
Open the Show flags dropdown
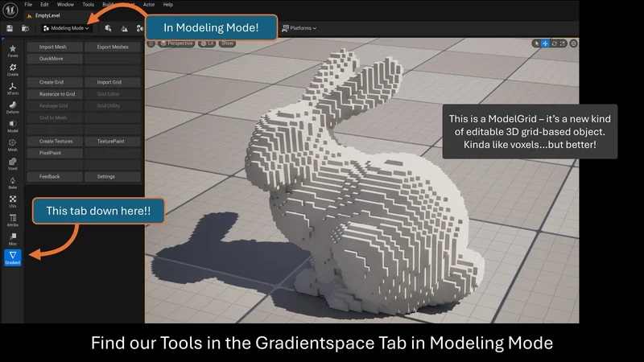tap(227, 43)
